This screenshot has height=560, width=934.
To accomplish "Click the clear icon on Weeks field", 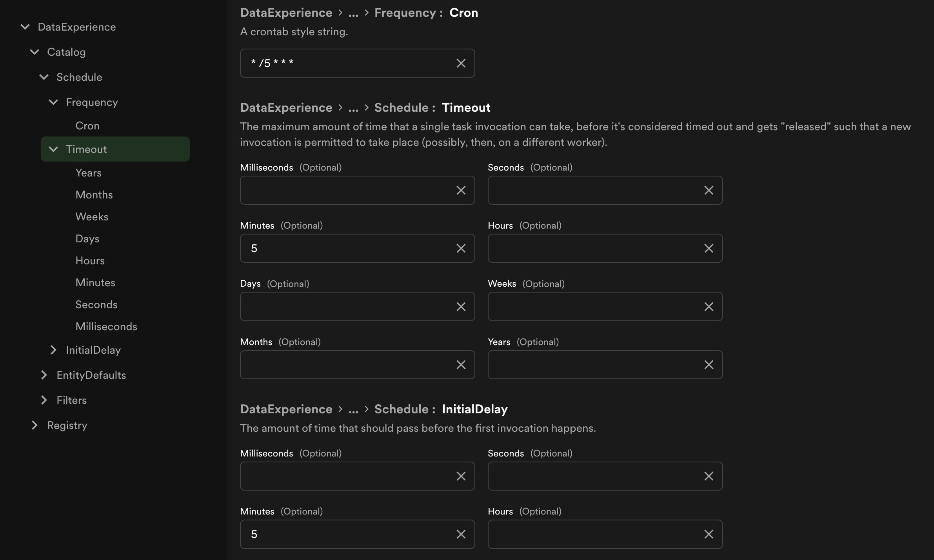I will [x=708, y=306].
